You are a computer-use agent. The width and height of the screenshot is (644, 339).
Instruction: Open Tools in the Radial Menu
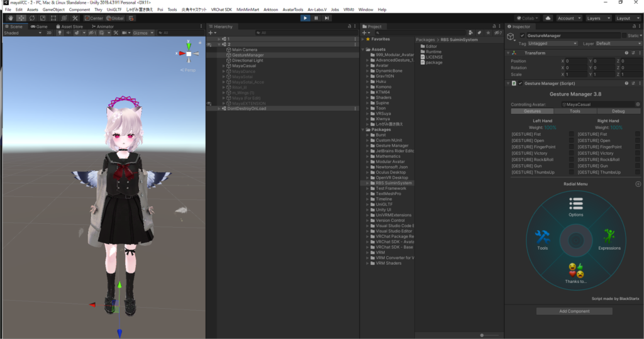point(542,240)
